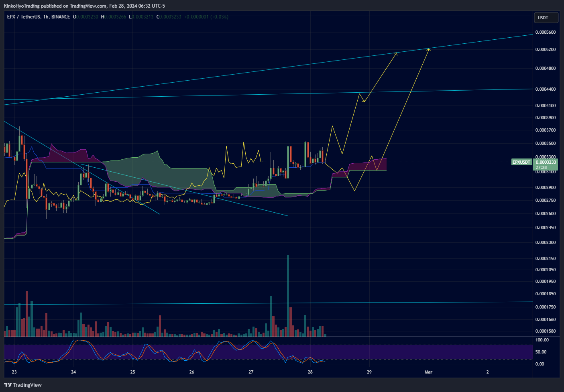564x392 pixels.
Task: Click the 0.0001950 price axis label
Action: point(546,281)
